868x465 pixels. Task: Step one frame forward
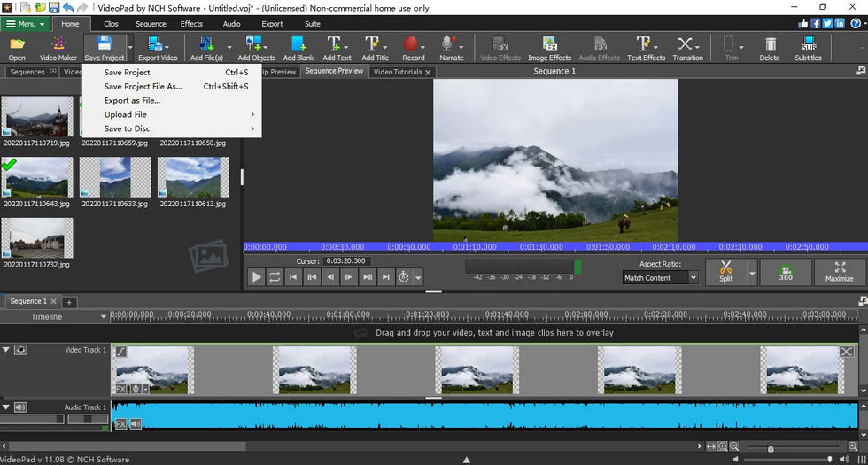click(348, 277)
